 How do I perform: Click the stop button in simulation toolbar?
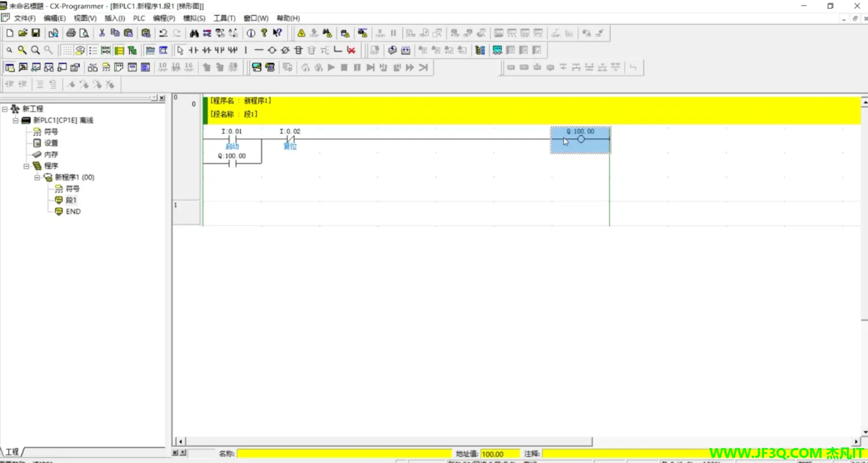[344, 67]
